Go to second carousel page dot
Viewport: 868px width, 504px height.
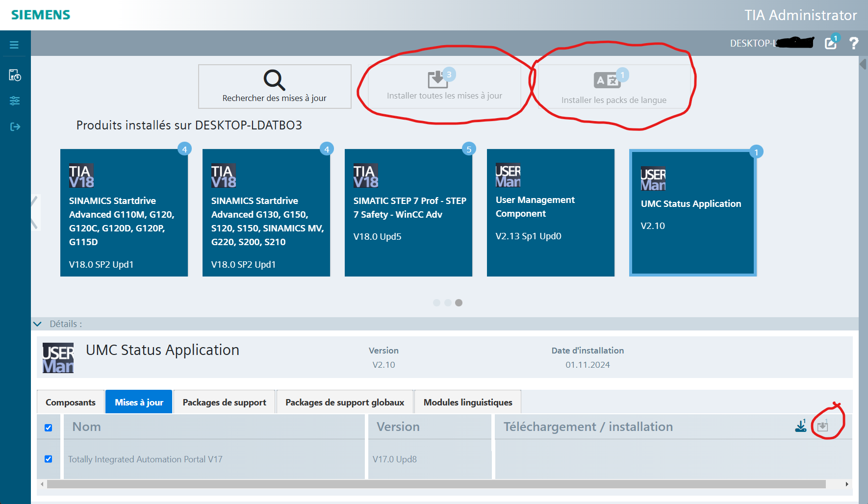448,302
